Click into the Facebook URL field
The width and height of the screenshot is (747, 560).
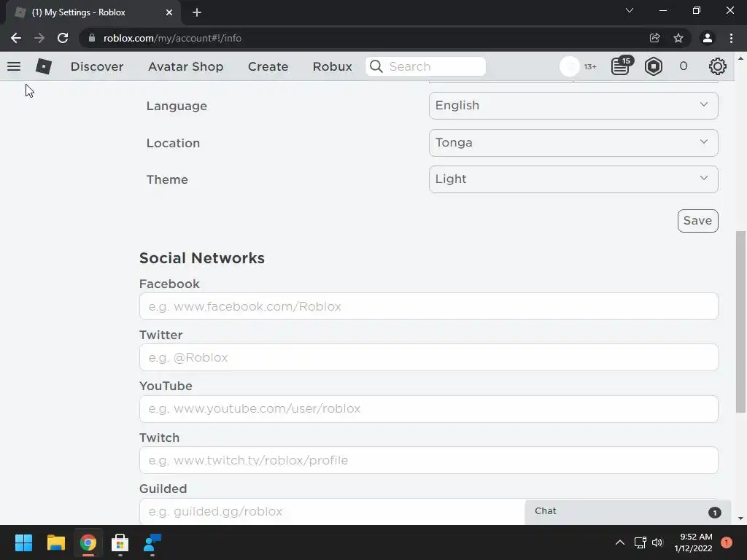coord(428,307)
